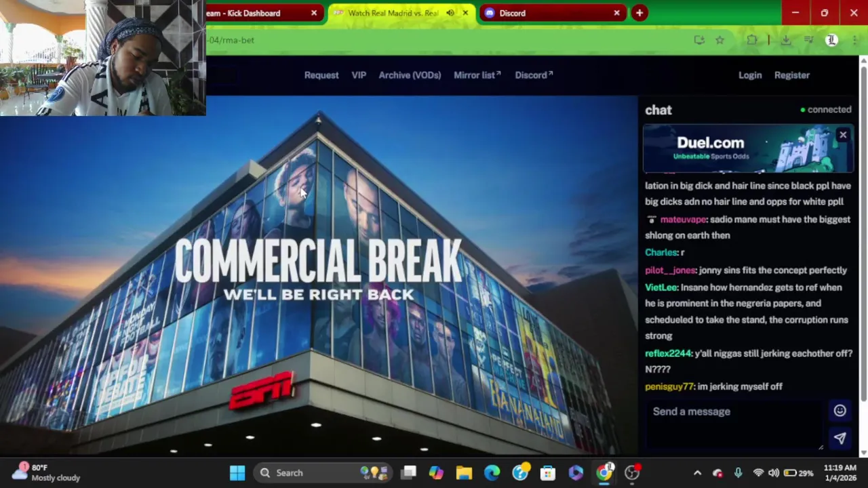Bookmark this page with the star icon
Viewport: 868px width, 488px height.
719,40
